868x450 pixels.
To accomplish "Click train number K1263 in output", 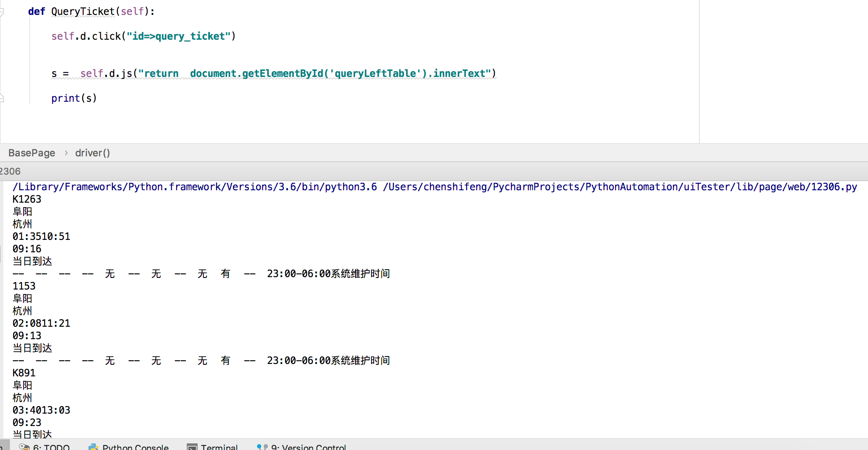I will coord(27,199).
